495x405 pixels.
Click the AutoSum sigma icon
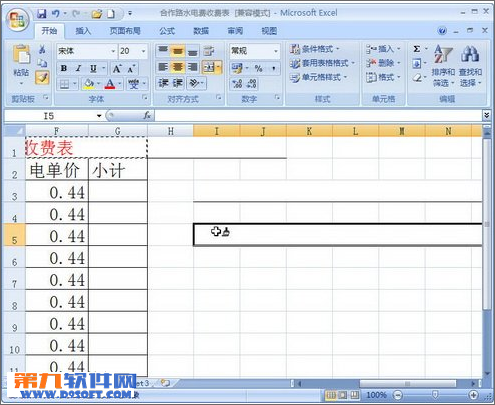[x=417, y=49]
